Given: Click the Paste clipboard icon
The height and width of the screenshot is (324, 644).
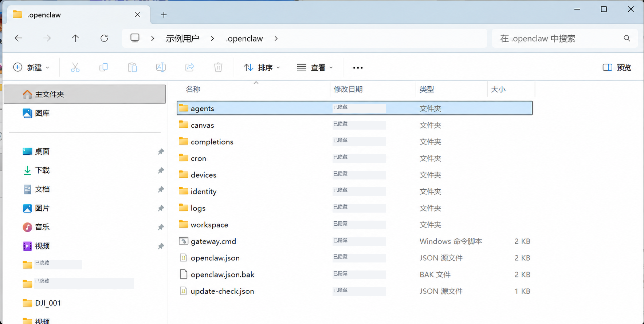Looking at the screenshot, I should coord(132,67).
